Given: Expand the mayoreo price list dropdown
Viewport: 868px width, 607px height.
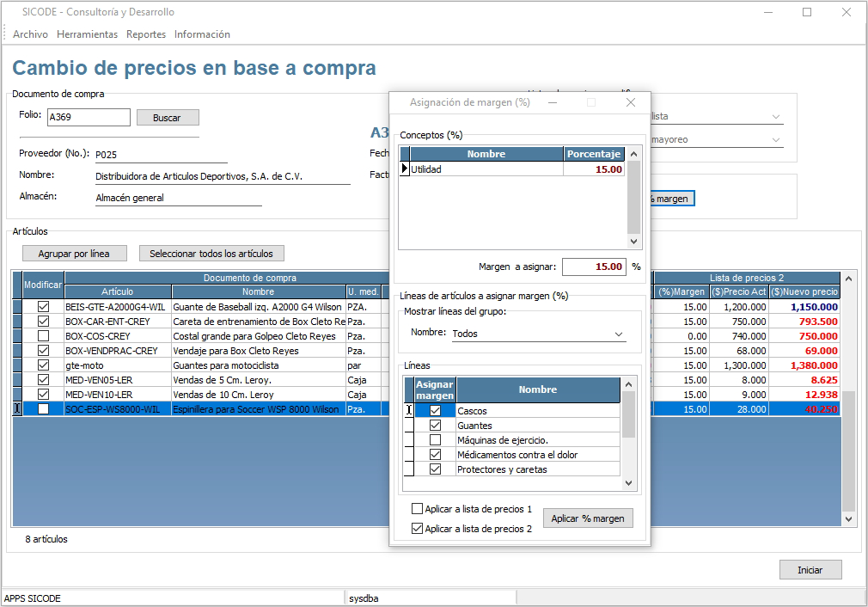Looking at the screenshot, I should 775,139.
